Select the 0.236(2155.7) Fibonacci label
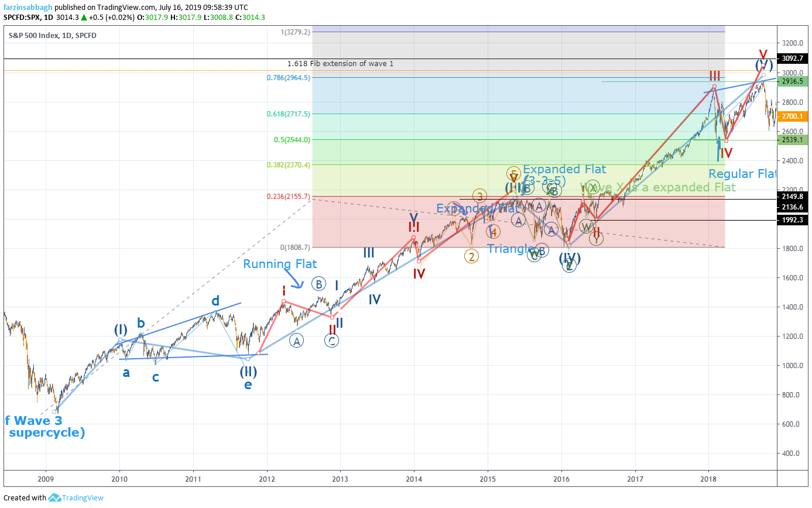The height and width of the screenshot is (508, 812). coord(290,197)
